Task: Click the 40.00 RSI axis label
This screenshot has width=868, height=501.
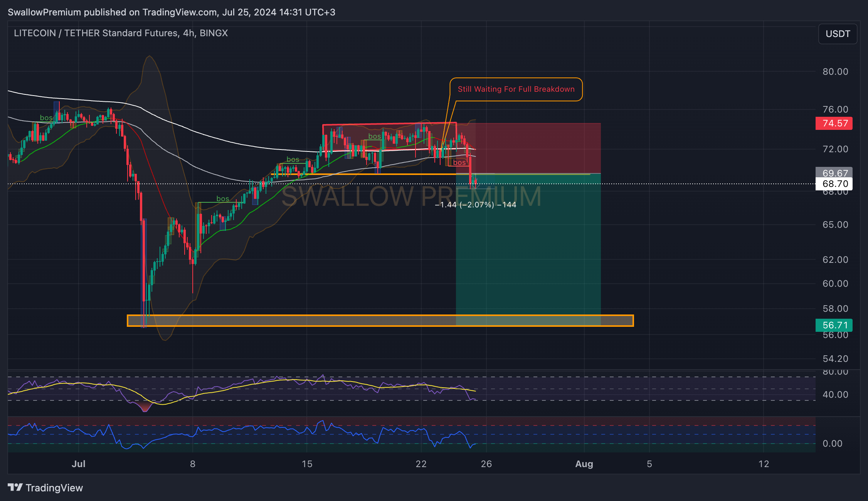Action: 835,395
